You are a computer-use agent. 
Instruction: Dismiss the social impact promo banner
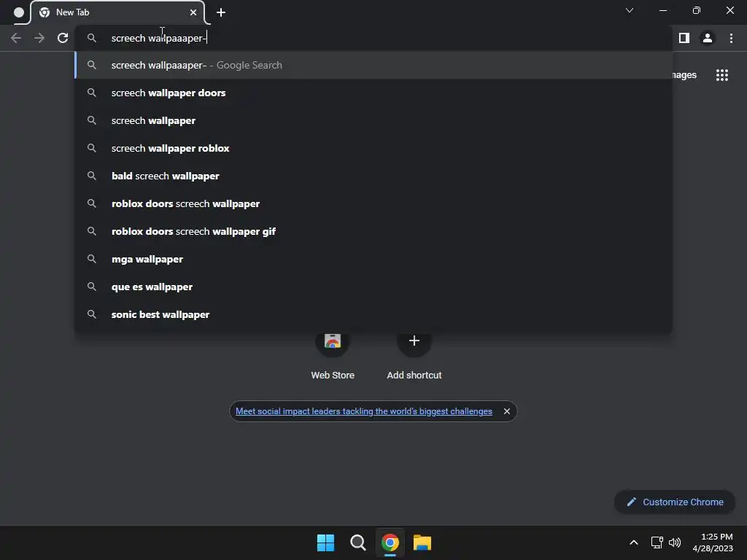click(507, 411)
